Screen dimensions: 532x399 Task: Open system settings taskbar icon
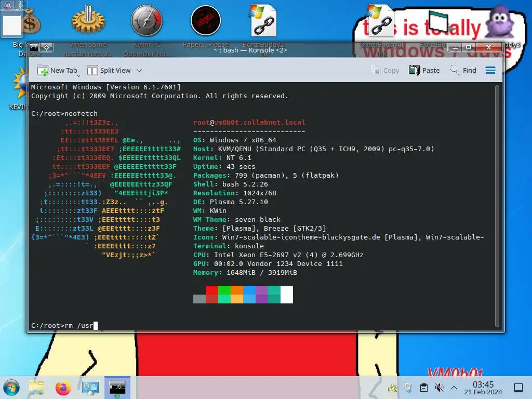tap(90, 388)
